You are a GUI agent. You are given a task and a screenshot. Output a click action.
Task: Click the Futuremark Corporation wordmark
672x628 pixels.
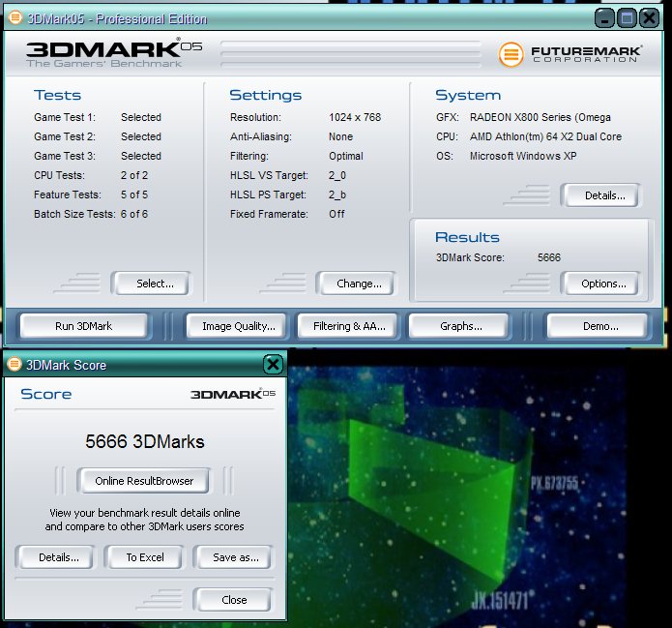click(x=586, y=54)
